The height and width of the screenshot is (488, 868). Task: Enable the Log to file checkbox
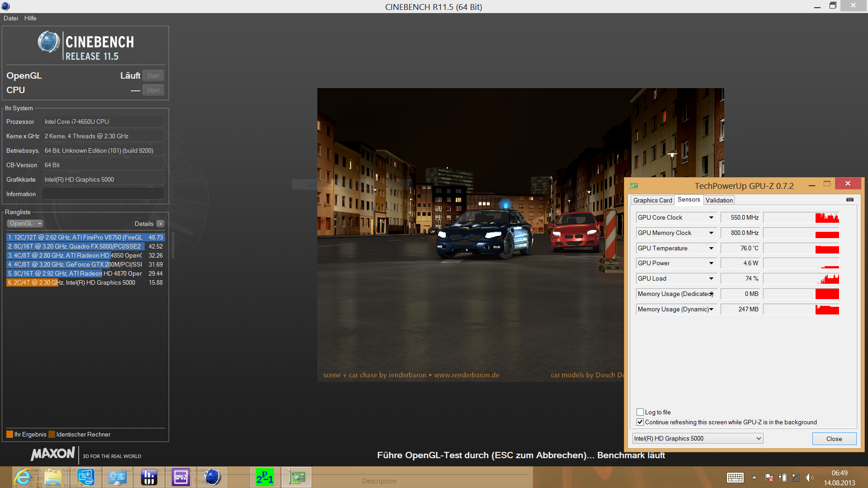pyautogui.click(x=640, y=412)
